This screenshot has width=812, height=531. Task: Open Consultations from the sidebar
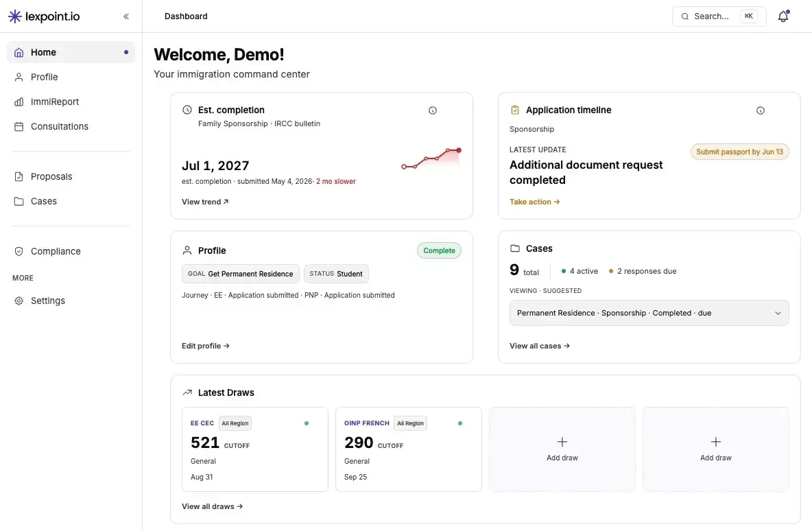(x=71, y=126)
